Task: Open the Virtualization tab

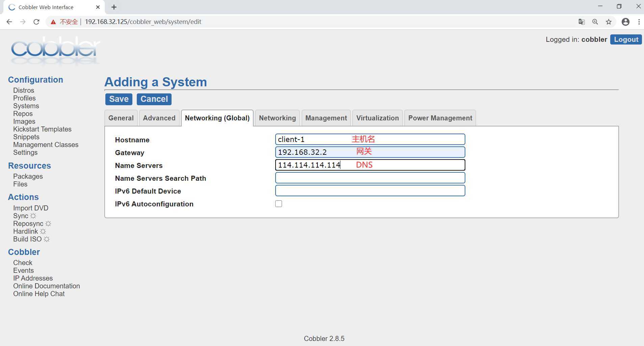Action: [378, 118]
